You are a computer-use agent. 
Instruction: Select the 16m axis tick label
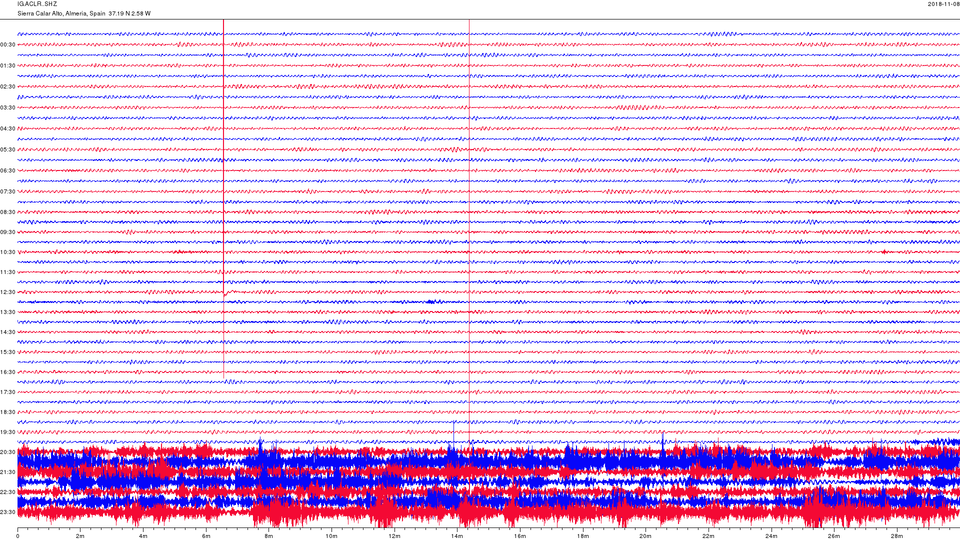[x=520, y=536]
